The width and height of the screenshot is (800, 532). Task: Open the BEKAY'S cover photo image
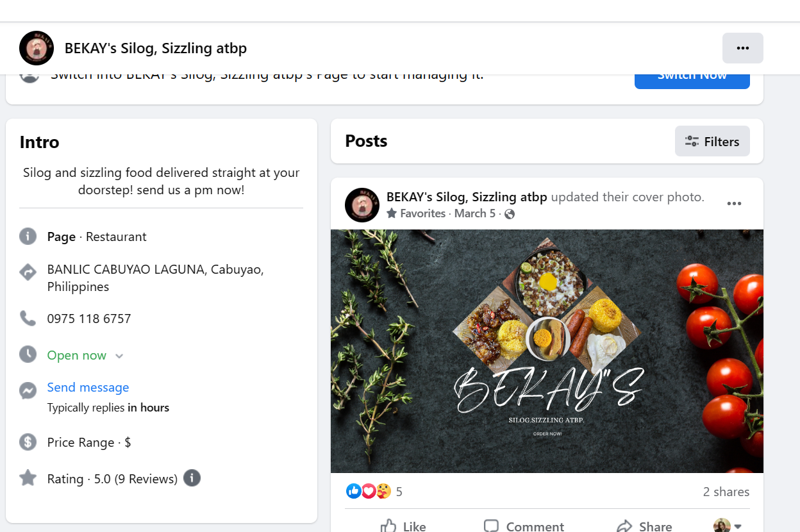click(x=547, y=351)
